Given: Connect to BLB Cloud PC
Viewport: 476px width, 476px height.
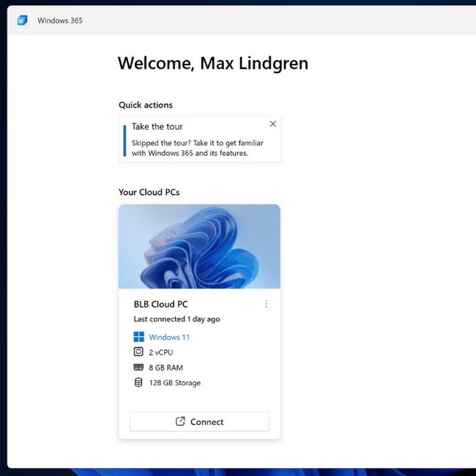Looking at the screenshot, I should tap(199, 422).
